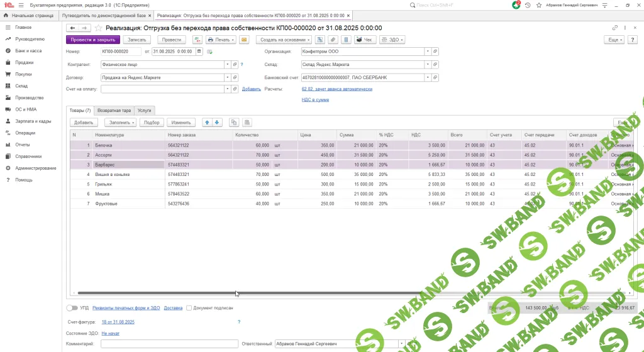Screen dimensions: 644x352
Task: Open the notifications bell in the title bar
Action: pyautogui.click(x=516, y=5)
